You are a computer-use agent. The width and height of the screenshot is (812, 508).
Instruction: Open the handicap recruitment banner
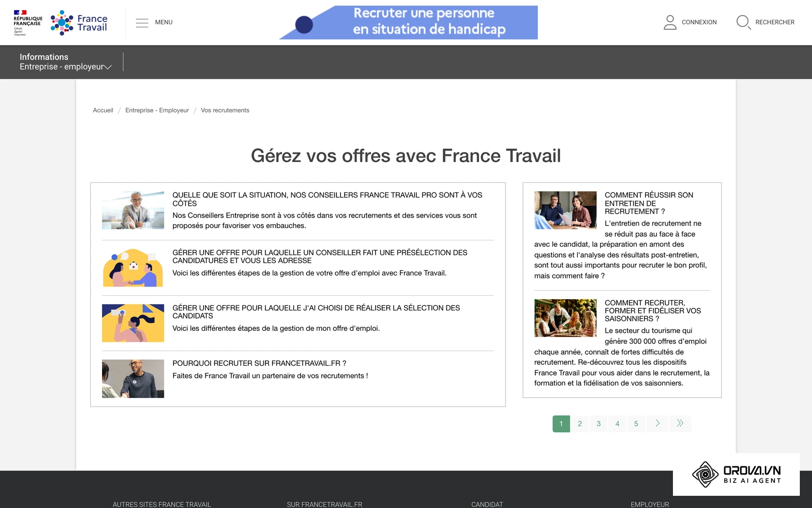pyautogui.click(x=409, y=22)
